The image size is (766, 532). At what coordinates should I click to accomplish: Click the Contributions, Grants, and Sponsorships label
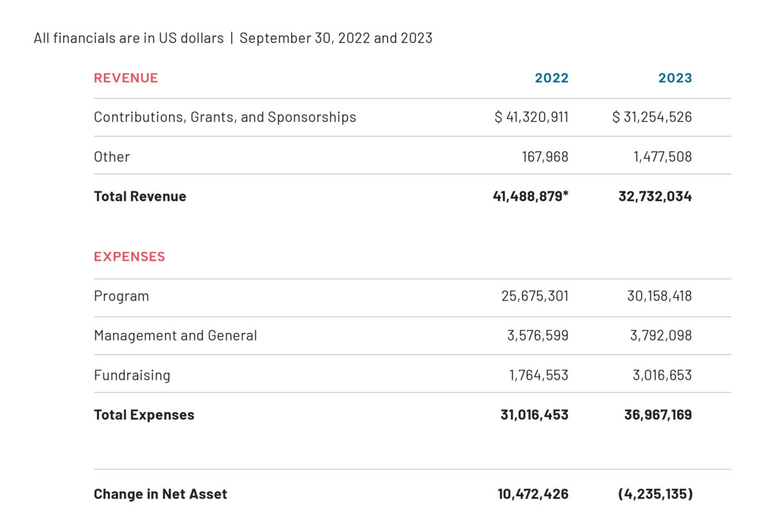tap(225, 117)
